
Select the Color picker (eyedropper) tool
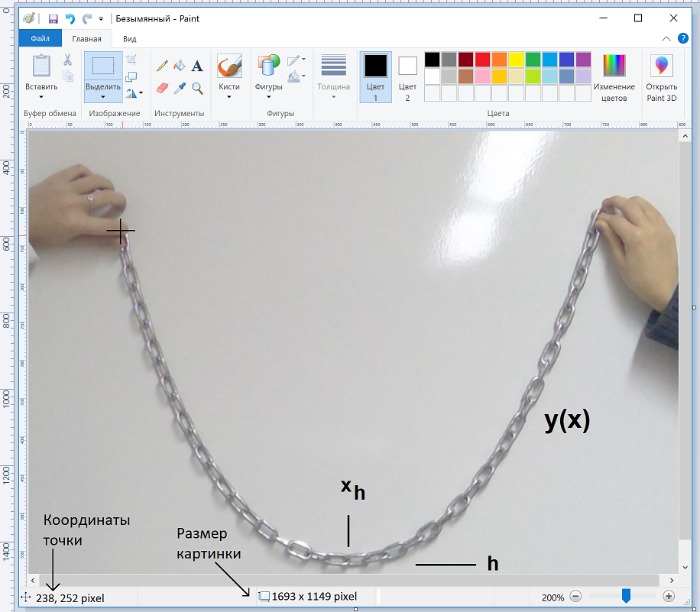pos(180,88)
